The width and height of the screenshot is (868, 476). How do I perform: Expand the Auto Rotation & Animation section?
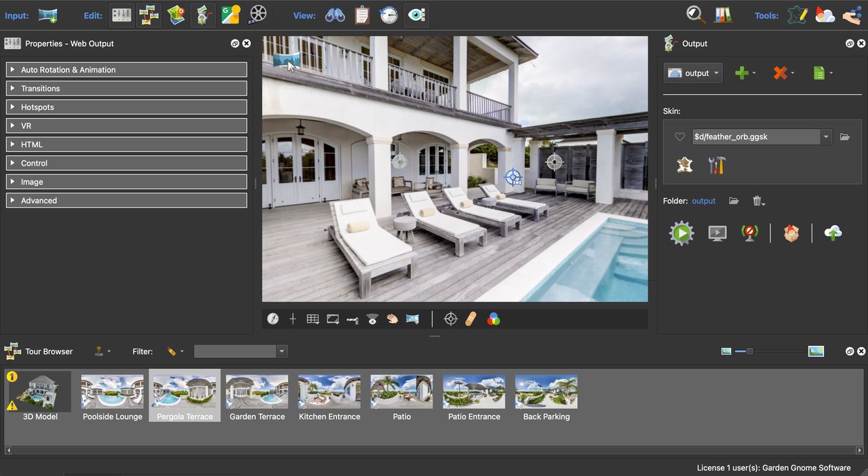coord(126,70)
